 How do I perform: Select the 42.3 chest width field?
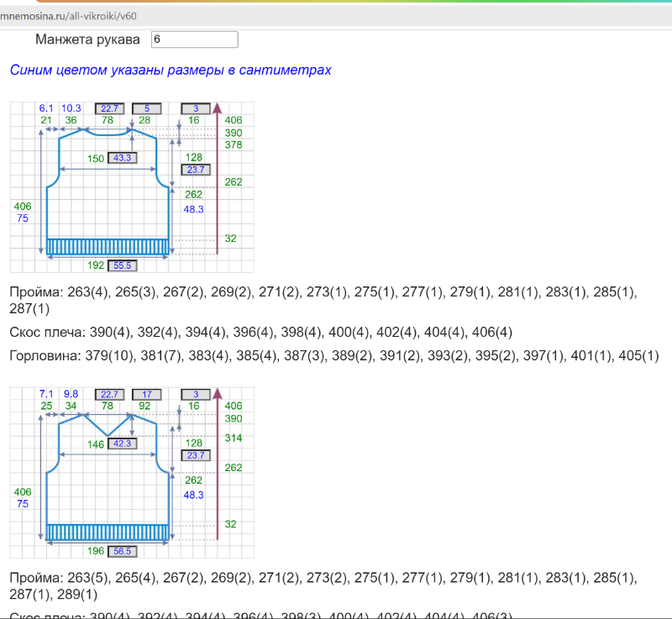point(122,443)
